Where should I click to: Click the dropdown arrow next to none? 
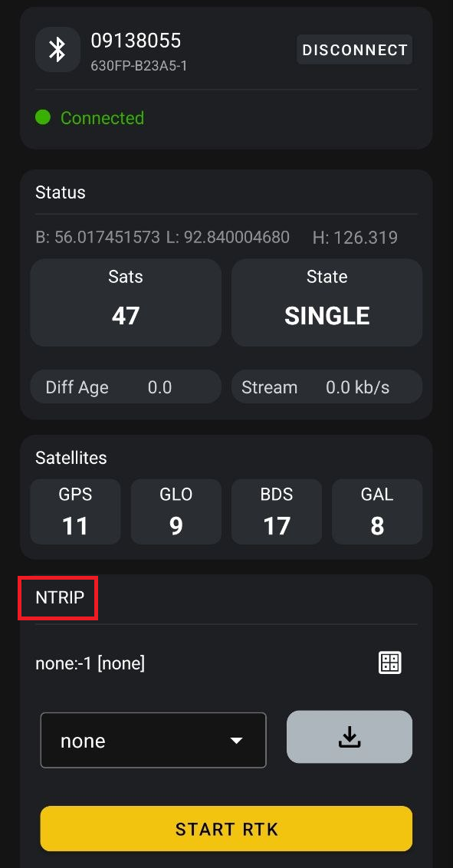tap(237, 741)
